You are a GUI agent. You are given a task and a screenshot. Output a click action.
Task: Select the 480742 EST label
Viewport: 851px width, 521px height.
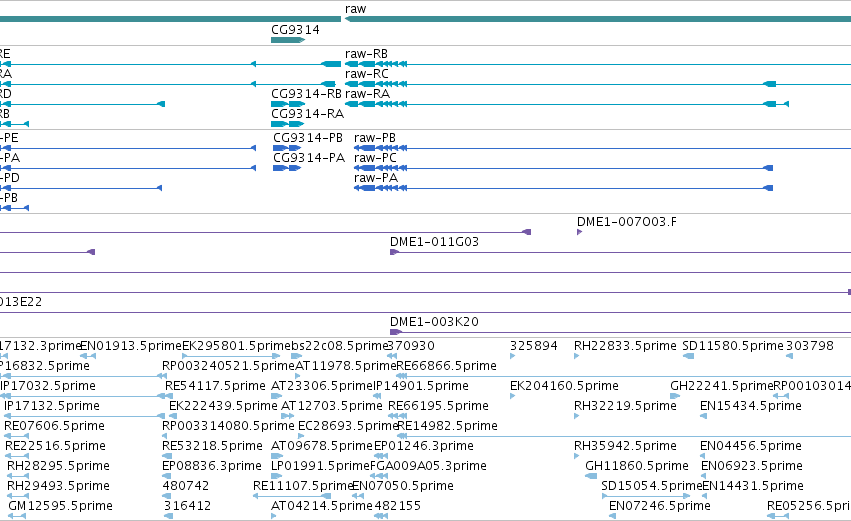tap(186, 486)
